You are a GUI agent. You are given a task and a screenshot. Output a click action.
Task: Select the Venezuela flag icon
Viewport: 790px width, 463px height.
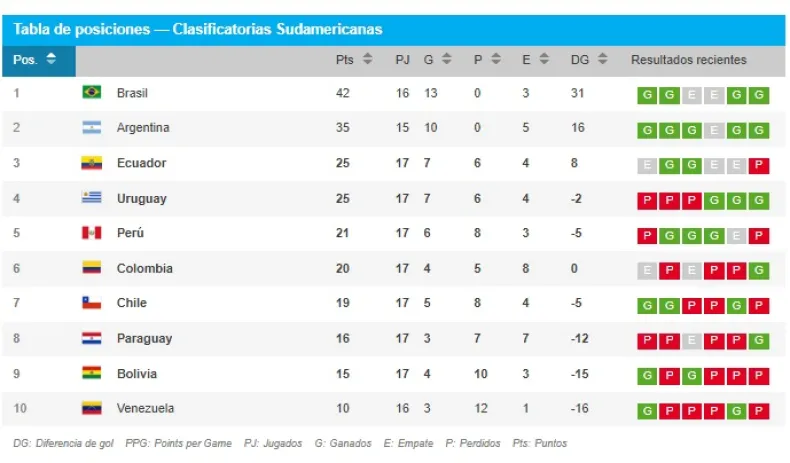coord(92,408)
